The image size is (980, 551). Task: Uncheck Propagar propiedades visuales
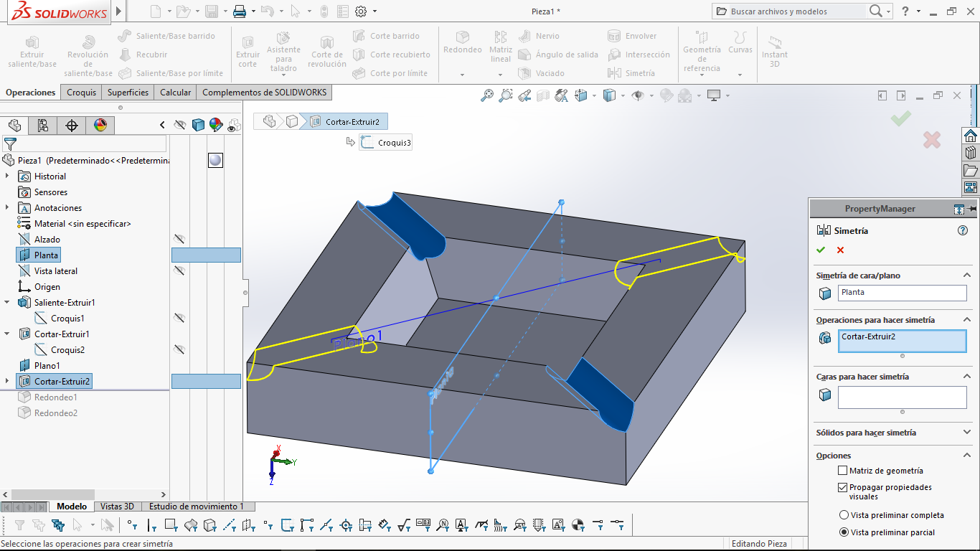[843, 487]
